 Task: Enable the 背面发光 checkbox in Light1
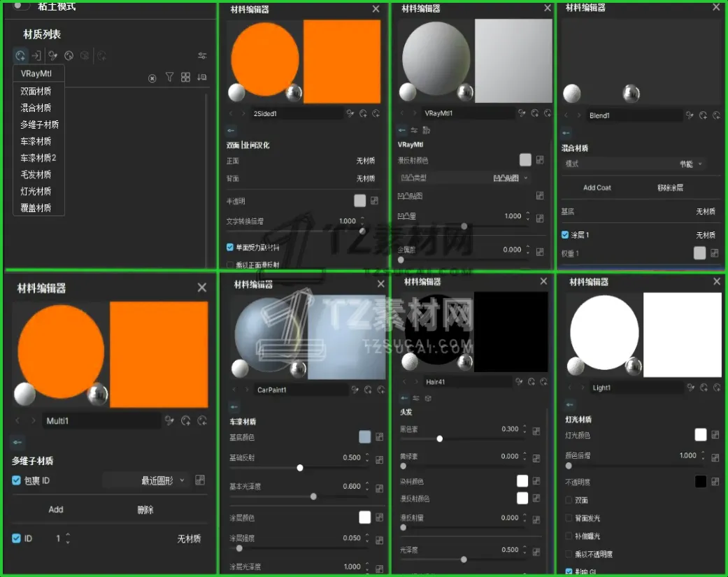569,518
